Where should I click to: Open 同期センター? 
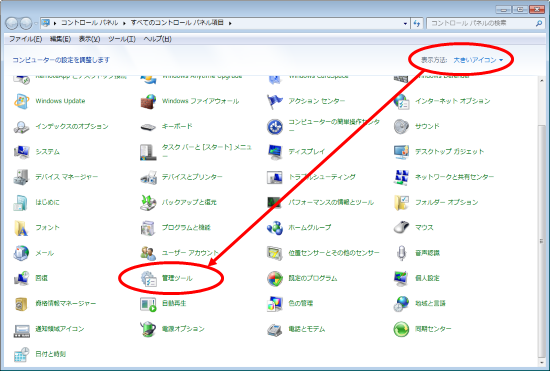[422, 329]
